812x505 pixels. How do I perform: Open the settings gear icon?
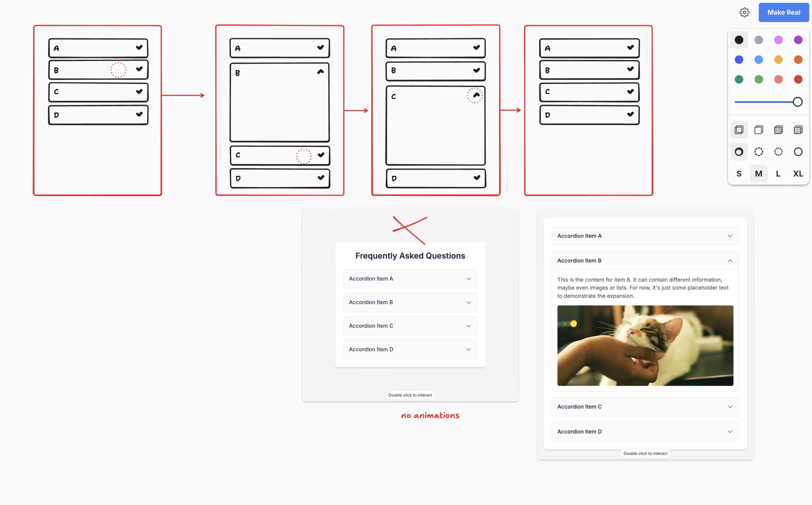coord(744,12)
